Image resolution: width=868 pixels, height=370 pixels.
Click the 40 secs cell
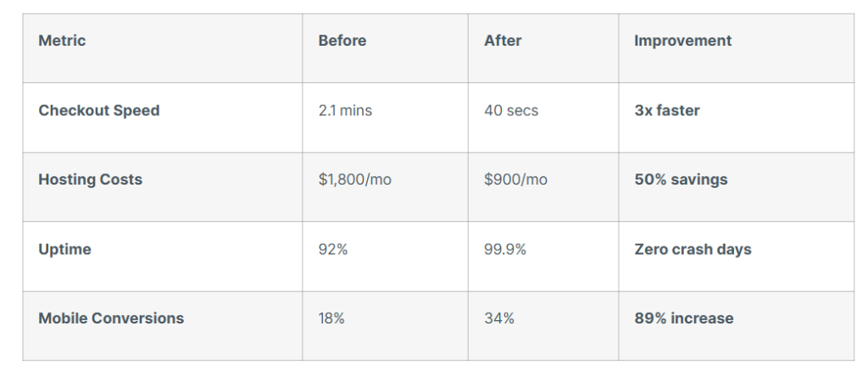click(x=511, y=111)
